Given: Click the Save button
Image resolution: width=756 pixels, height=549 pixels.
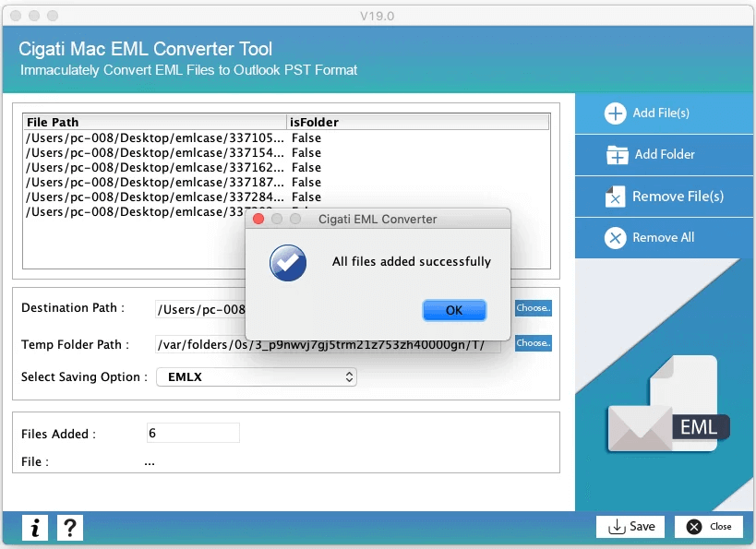Looking at the screenshot, I should [630, 526].
